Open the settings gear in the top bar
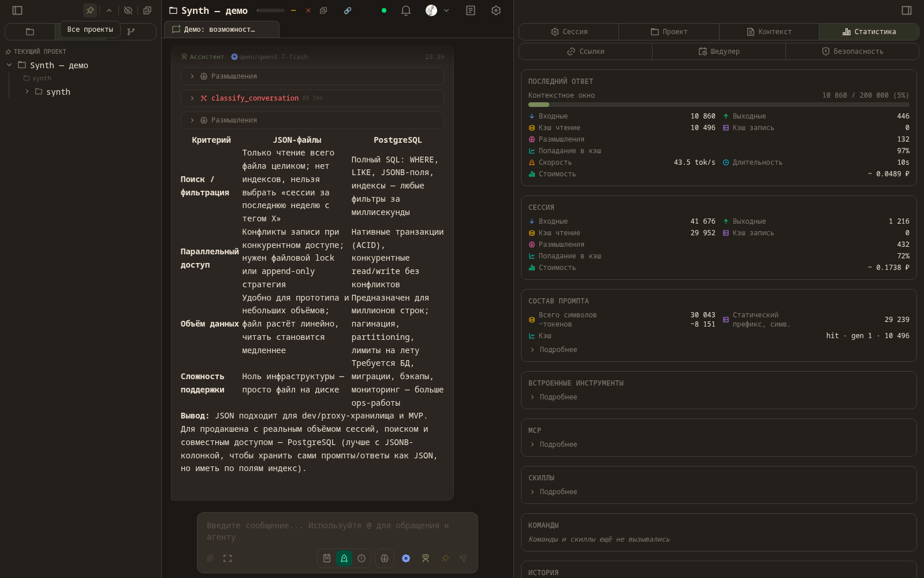Screen dimensions: 924x578 496,10
